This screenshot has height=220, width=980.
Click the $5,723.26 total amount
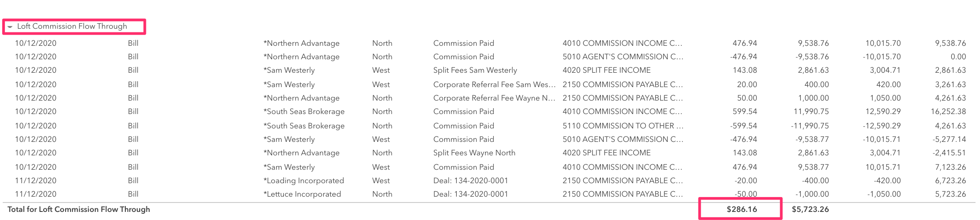(x=810, y=209)
